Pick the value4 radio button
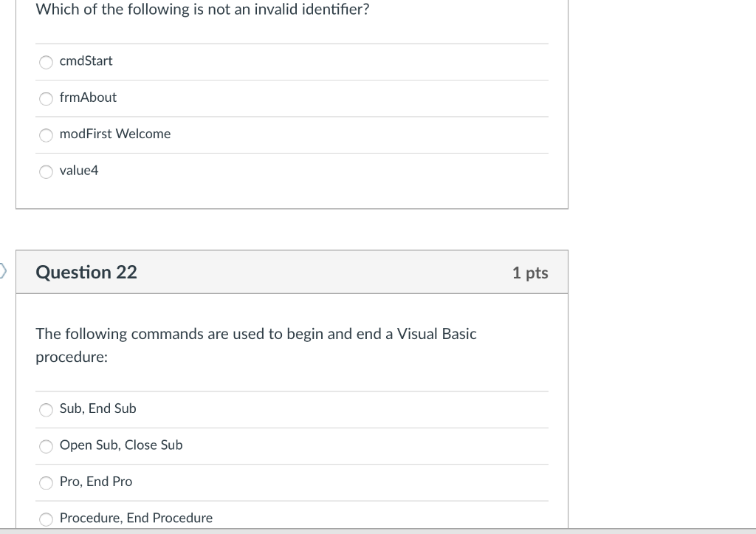The height and width of the screenshot is (534, 756). click(x=46, y=172)
